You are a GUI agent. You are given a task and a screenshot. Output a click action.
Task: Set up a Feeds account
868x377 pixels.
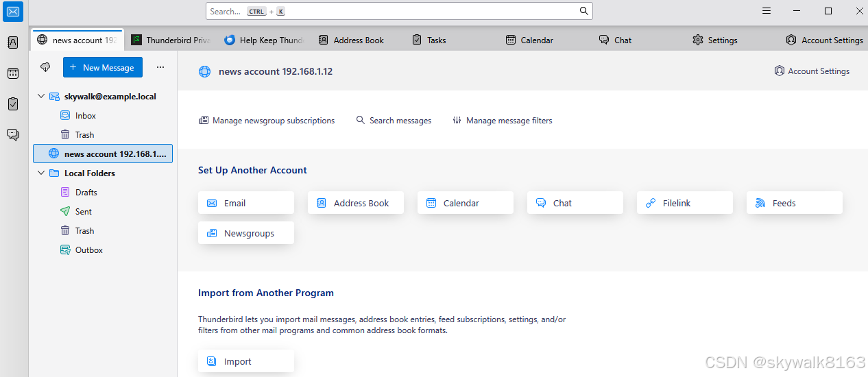(795, 203)
